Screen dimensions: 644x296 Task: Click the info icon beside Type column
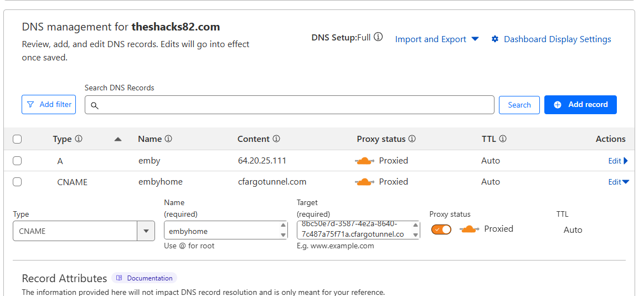coord(79,139)
